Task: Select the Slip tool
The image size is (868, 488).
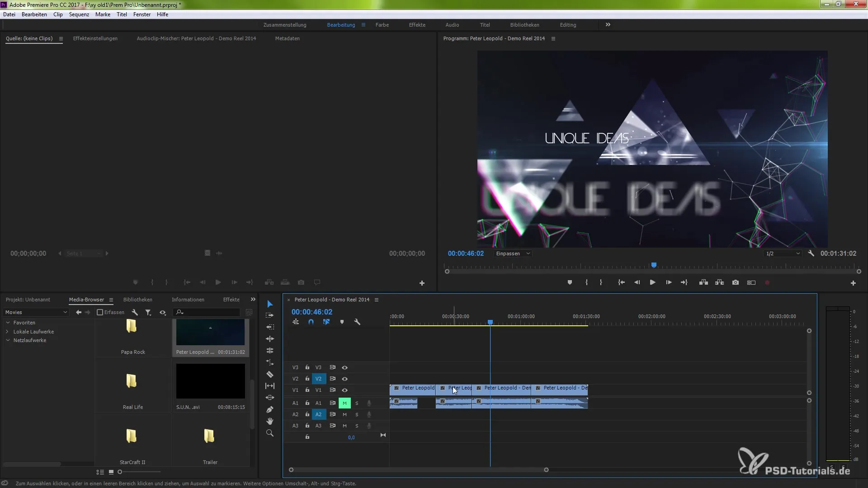Action: click(x=270, y=386)
